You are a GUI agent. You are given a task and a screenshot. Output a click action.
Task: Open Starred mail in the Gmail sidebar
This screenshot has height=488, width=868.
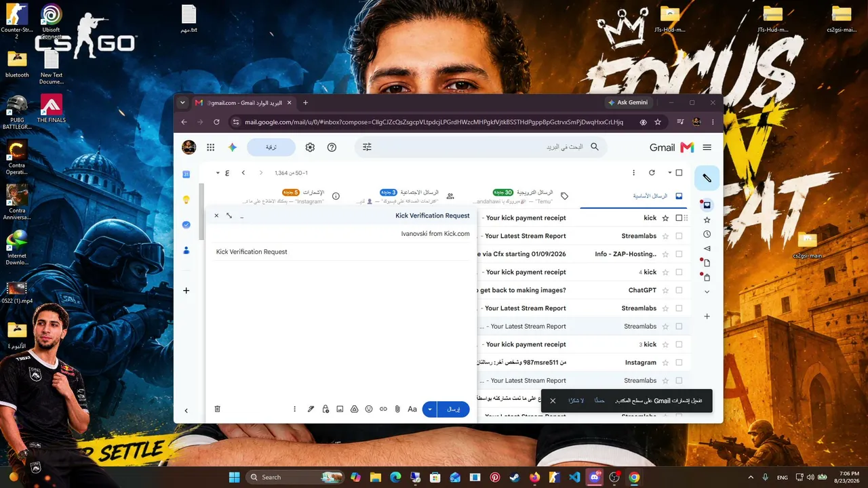click(x=707, y=220)
